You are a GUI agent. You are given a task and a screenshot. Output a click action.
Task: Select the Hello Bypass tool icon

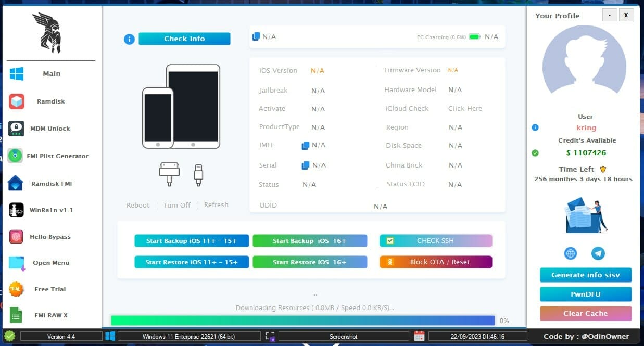(16, 237)
